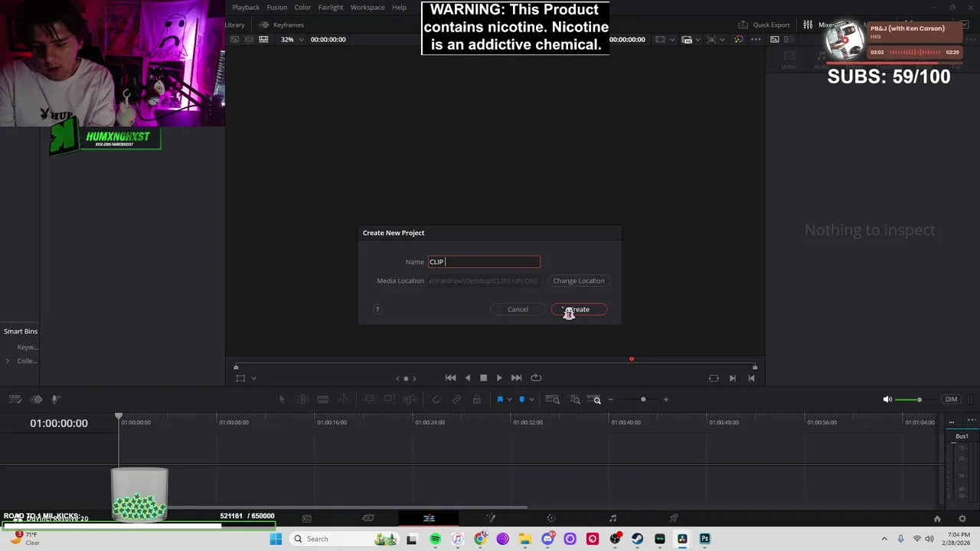This screenshot has height=551, width=980.
Task: Click the blue flag icon
Action: click(500, 399)
